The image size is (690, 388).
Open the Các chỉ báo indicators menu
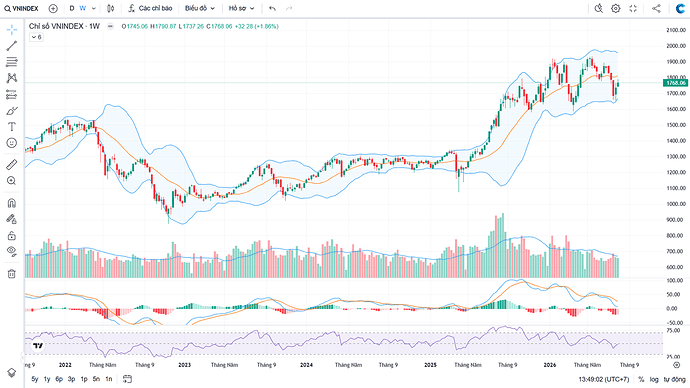150,8
